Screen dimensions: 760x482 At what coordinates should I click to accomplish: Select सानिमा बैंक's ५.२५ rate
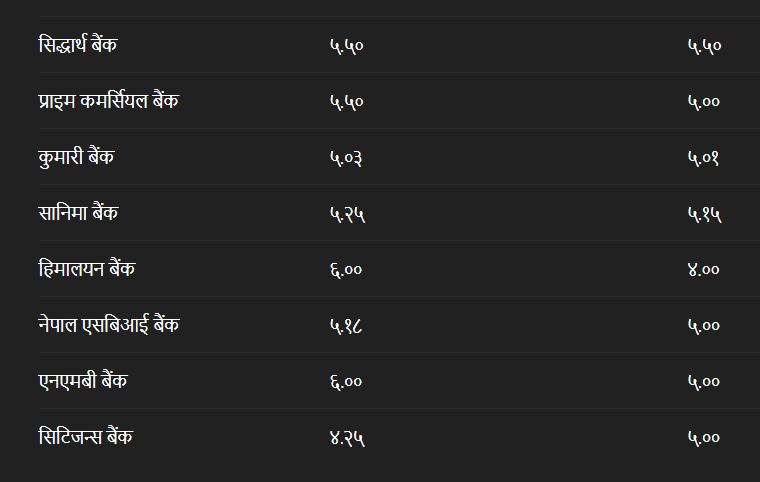(346, 214)
